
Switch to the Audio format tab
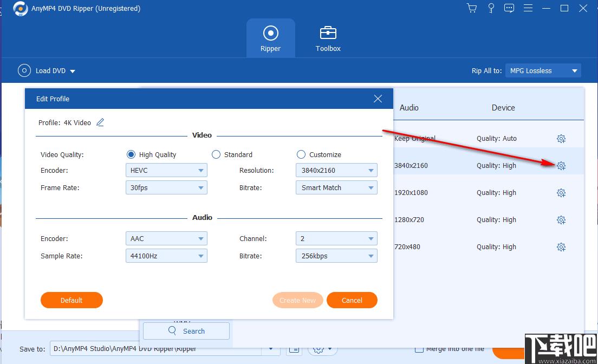click(409, 108)
